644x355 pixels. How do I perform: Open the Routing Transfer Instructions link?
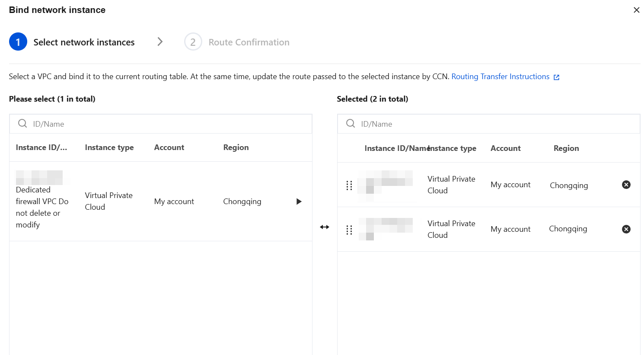500,77
